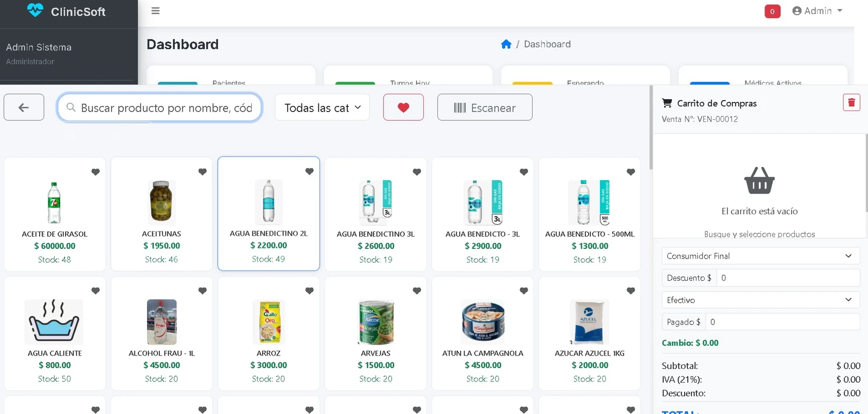The height and width of the screenshot is (414, 868).
Task: Favorite ACEITUNAS via heart icon
Action: tap(202, 172)
